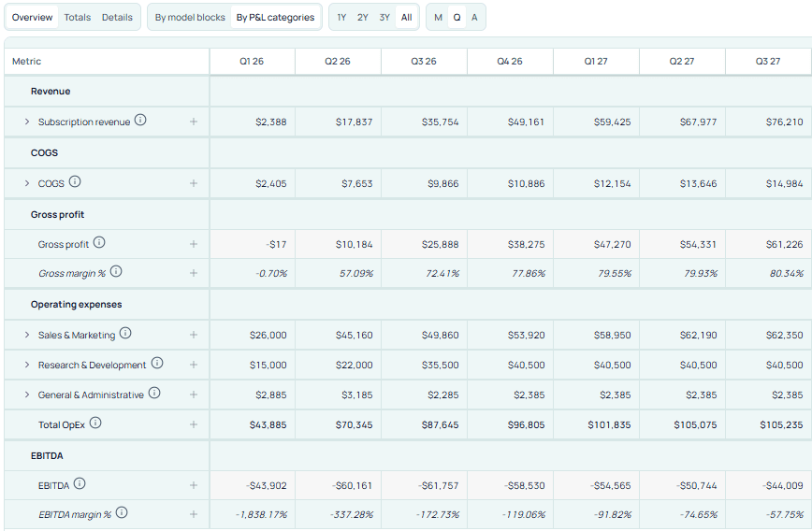The height and width of the screenshot is (531, 812).
Task: Click plus icon in General & Administrative row
Action: tap(194, 395)
